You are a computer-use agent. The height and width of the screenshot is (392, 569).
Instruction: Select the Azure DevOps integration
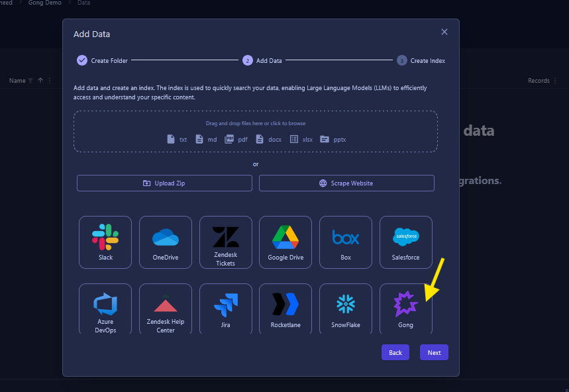[105, 309]
